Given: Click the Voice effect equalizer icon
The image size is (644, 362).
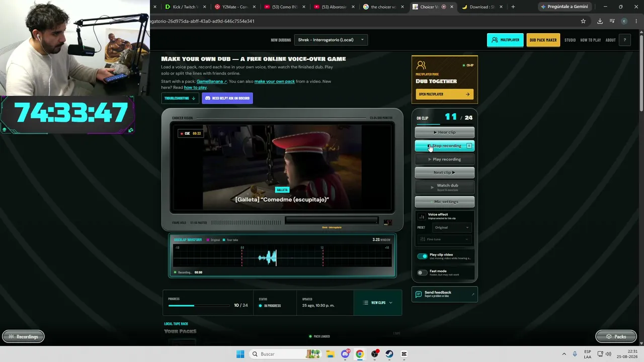Looking at the screenshot, I should click(x=422, y=216).
